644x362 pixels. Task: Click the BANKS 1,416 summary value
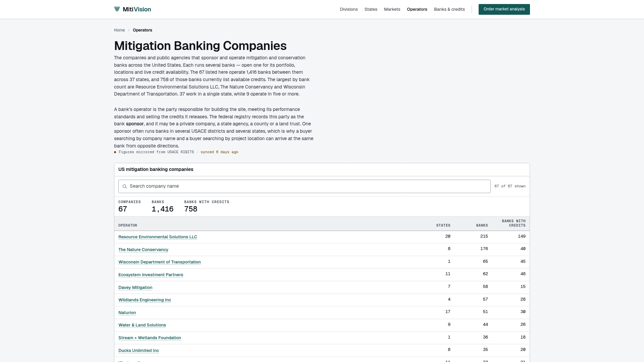pos(162,209)
